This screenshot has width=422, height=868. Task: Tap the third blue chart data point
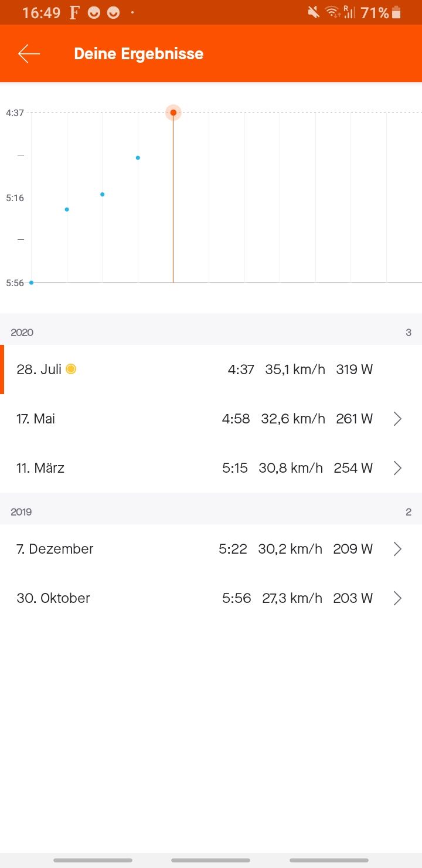[103, 194]
